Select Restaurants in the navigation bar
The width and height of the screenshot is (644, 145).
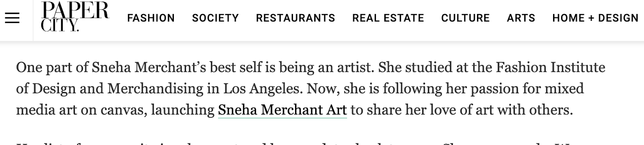click(x=295, y=18)
